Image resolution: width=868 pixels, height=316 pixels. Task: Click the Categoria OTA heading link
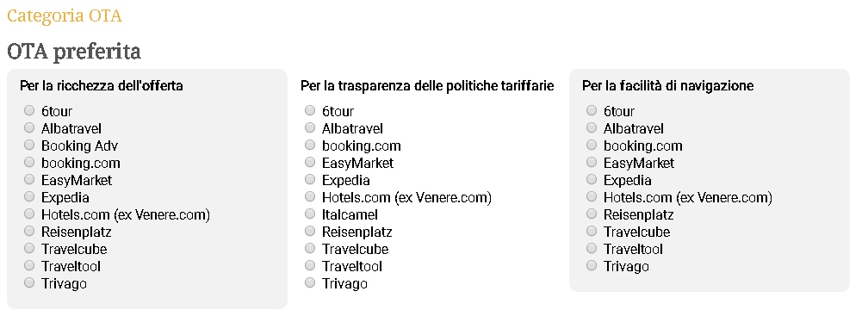point(65,16)
